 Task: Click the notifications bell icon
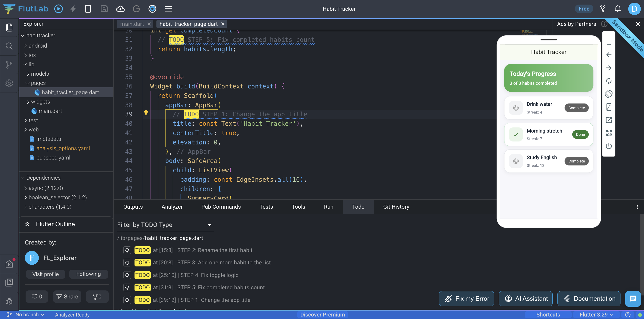pos(618,9)
